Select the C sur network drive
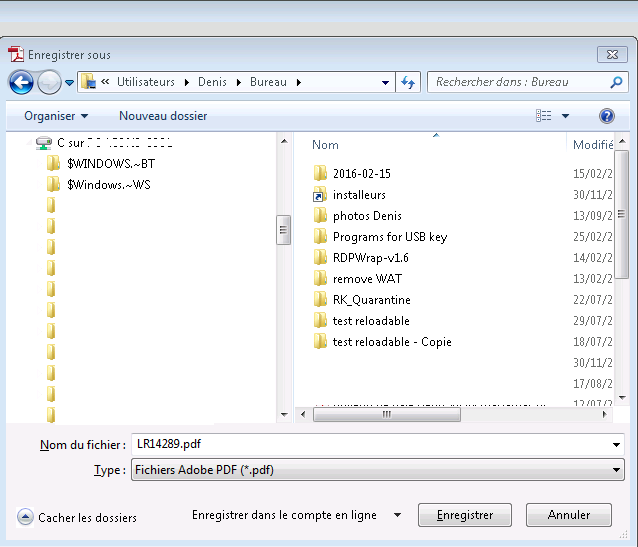Screen dimensions: 638x547 104,143
